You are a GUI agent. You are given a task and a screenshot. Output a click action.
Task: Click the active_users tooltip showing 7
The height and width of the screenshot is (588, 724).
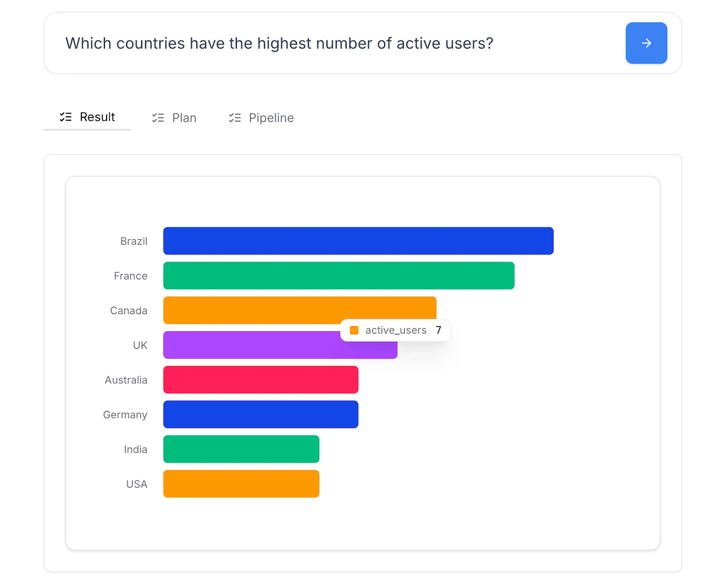pyautogui.click(x=395, y=330)
